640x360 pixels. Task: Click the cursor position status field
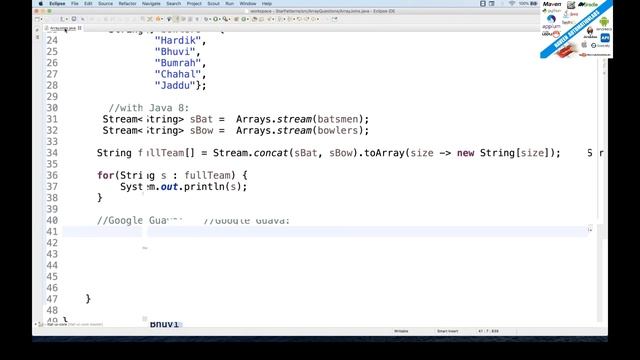point(489,331)
